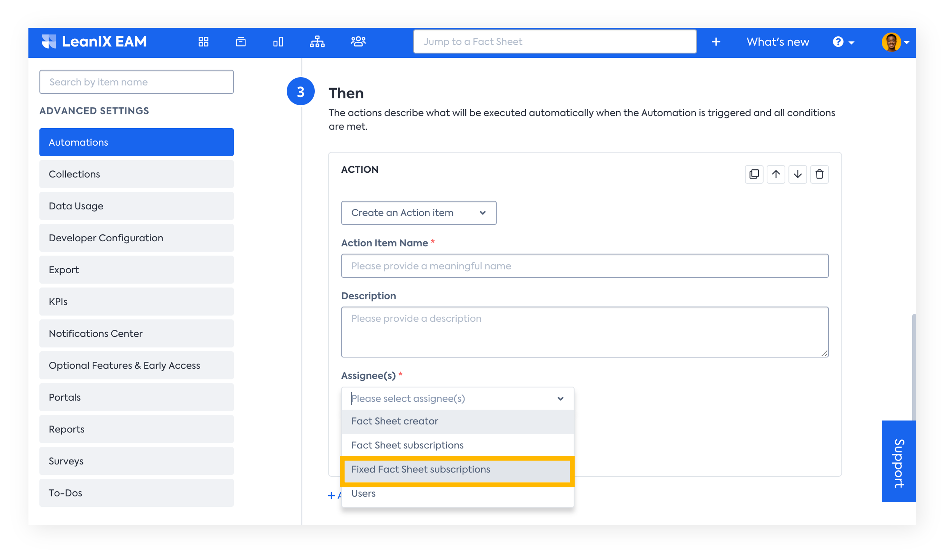952x560 pixels.
Task: Open Optional Features & Early Access
Action: tap(136, 366)
